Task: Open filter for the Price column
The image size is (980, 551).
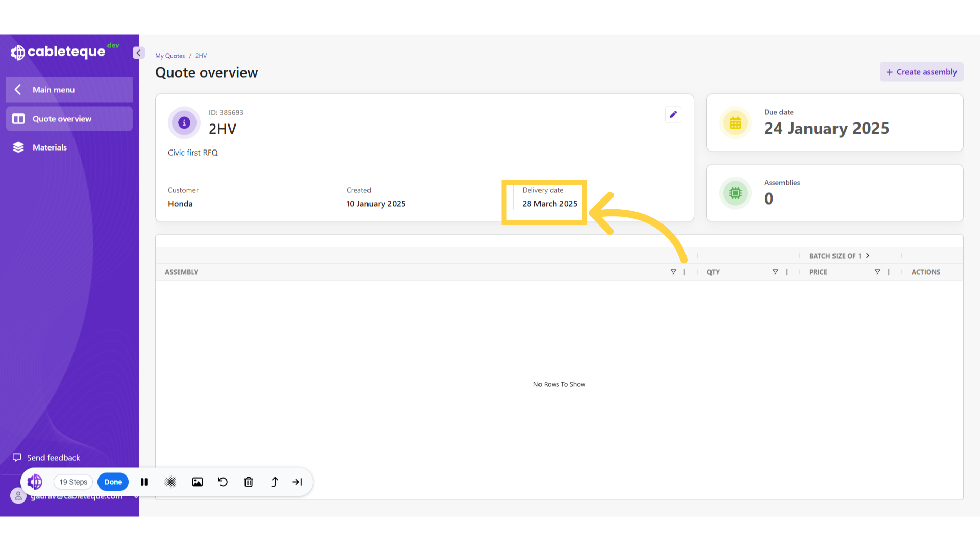Action: click(877, 272)
